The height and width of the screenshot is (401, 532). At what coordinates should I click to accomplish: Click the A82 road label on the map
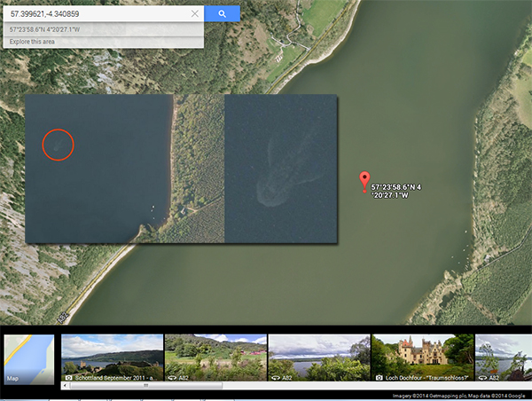pyautogui.click(x=63, y=318)
